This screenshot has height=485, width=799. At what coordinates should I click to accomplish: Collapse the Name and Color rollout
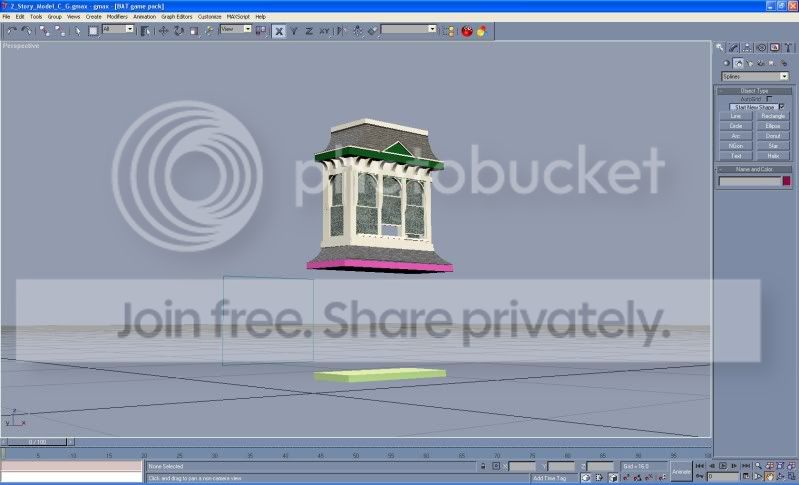(x=754, y=169)
